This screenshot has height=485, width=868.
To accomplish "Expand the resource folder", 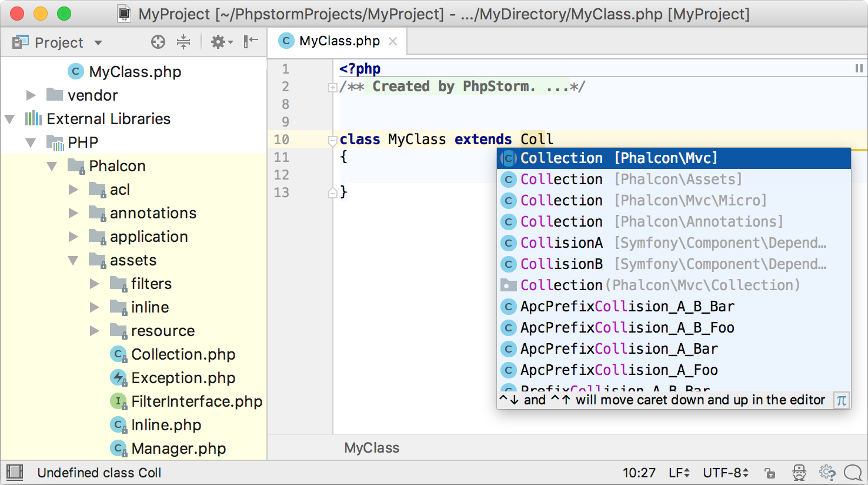I will pos(95,331).
